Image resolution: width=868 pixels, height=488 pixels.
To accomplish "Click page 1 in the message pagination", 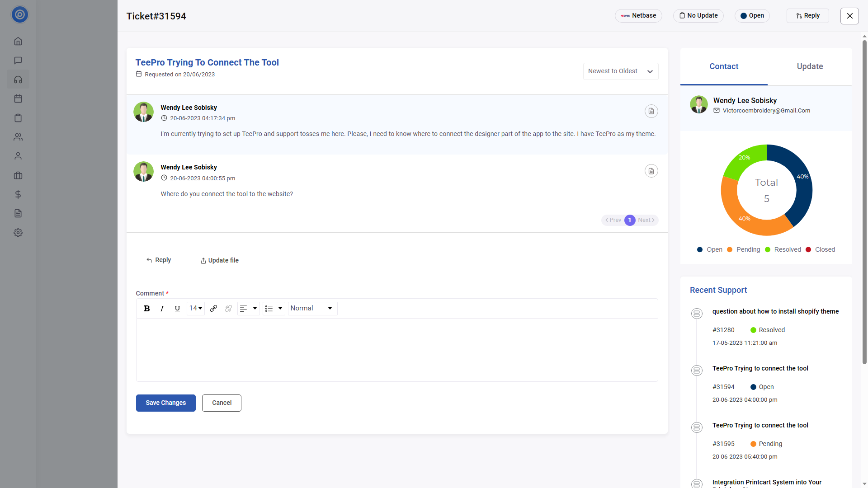I will [629, 220].
